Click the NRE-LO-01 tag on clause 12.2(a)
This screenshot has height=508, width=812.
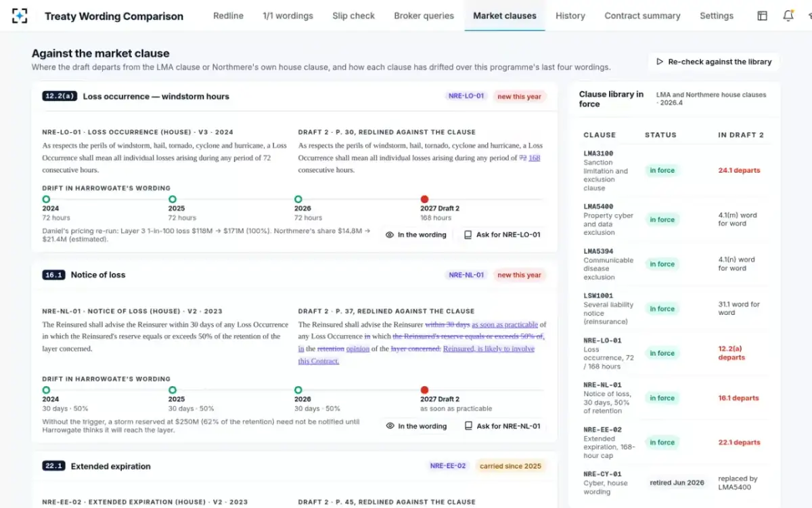466,96
